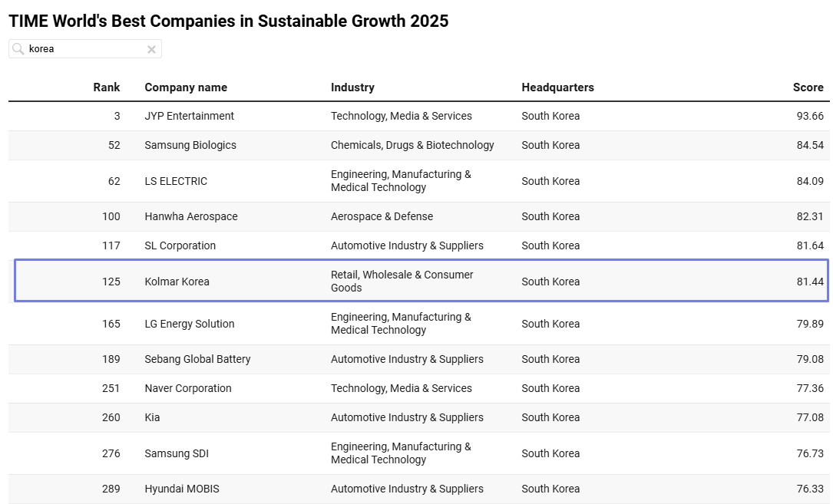Click rank number 276
Viewport: 833px width, 504px height.
(x=111, y=453)
